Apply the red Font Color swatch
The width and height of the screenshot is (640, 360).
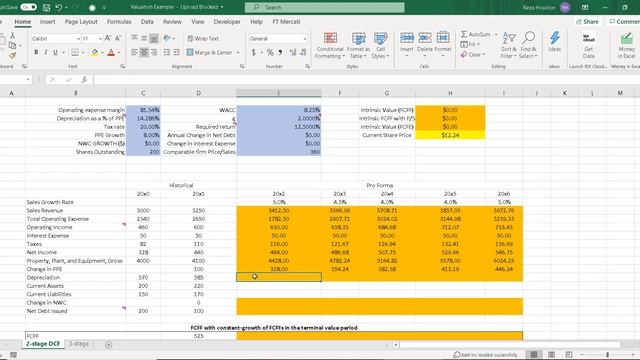111,53
